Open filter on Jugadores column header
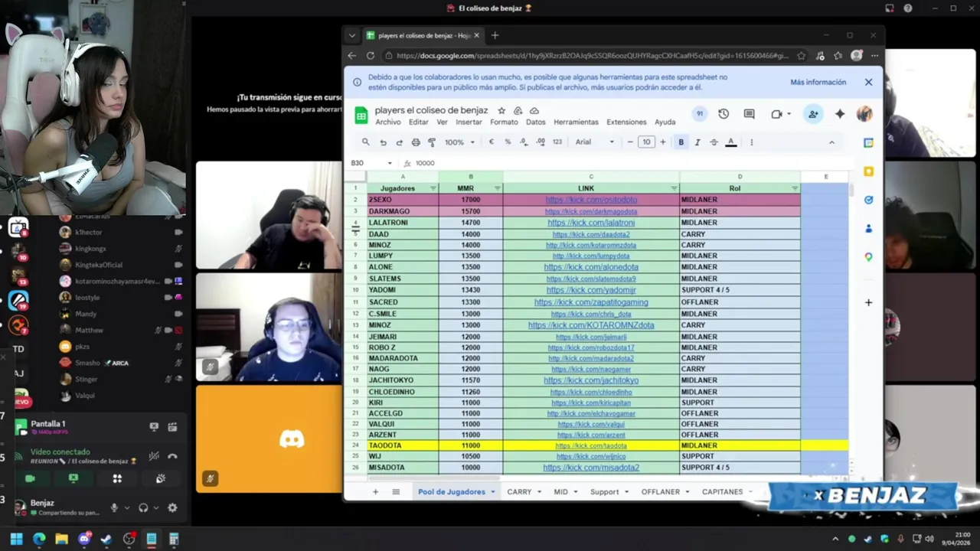Screen dimensions: 980x551 [x=433, y=188]
